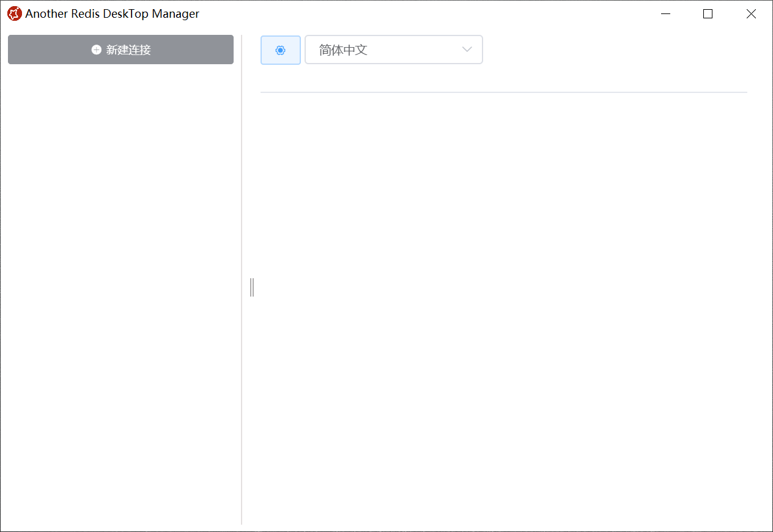Screen dimensions: 773x532
Task: Open settings via the gear icon button
Action: point(281,50)
